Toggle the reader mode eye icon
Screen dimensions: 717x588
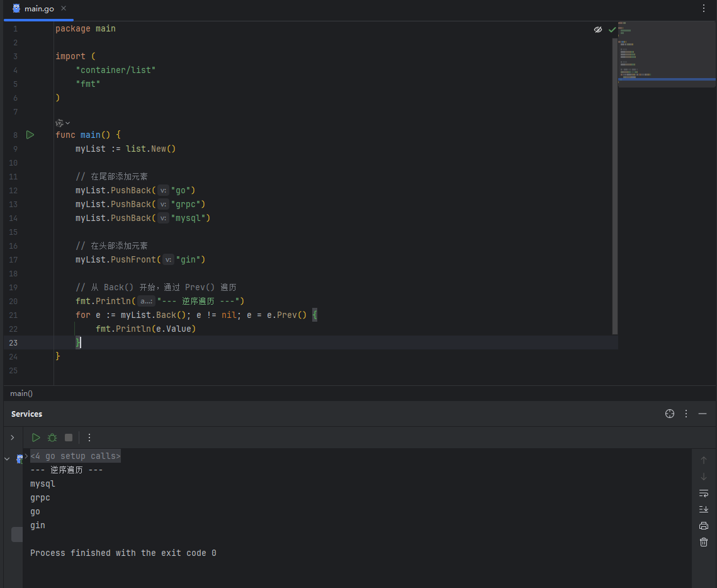click(x=597, y=30)
